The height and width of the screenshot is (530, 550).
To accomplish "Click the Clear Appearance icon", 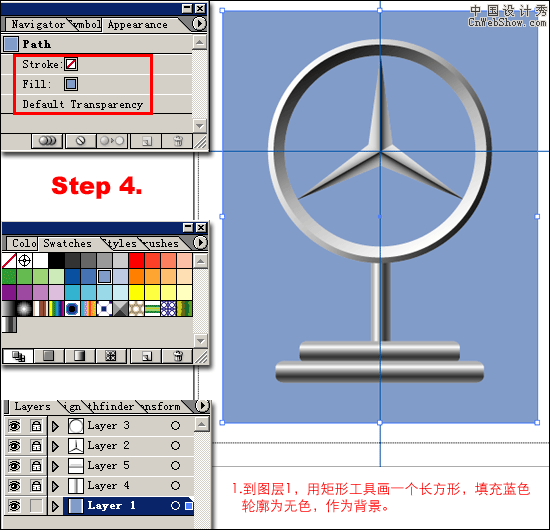I will [x=81, y=141].
